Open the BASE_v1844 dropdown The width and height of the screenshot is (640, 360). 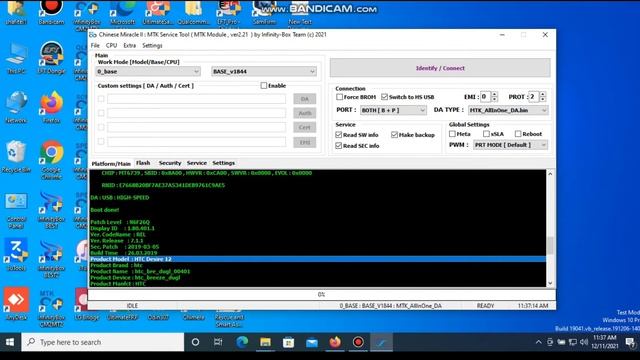tap(264, 71)
